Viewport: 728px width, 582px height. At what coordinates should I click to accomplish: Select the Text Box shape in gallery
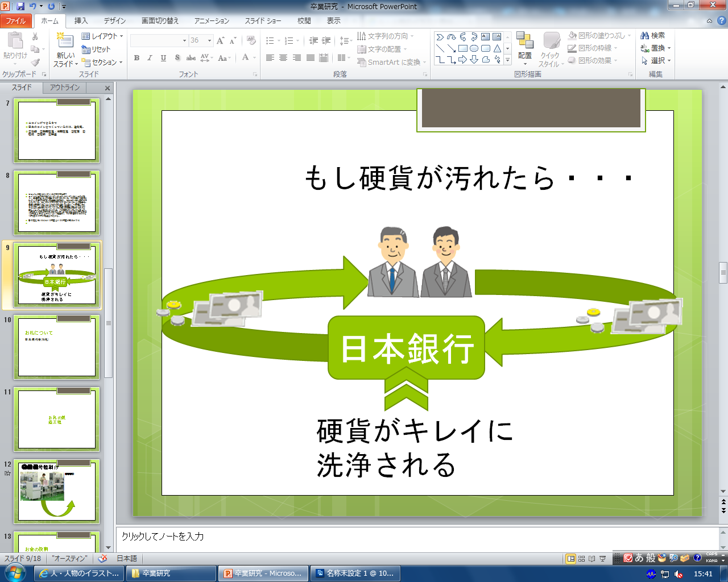tap(486, 37)
